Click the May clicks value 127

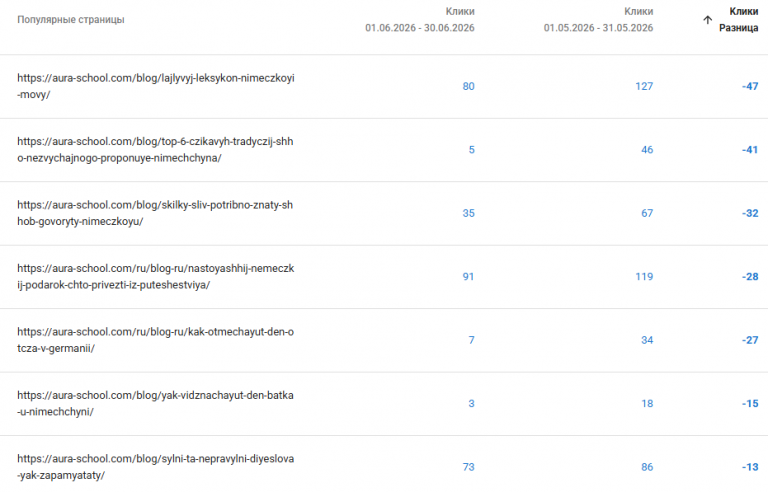644,86
